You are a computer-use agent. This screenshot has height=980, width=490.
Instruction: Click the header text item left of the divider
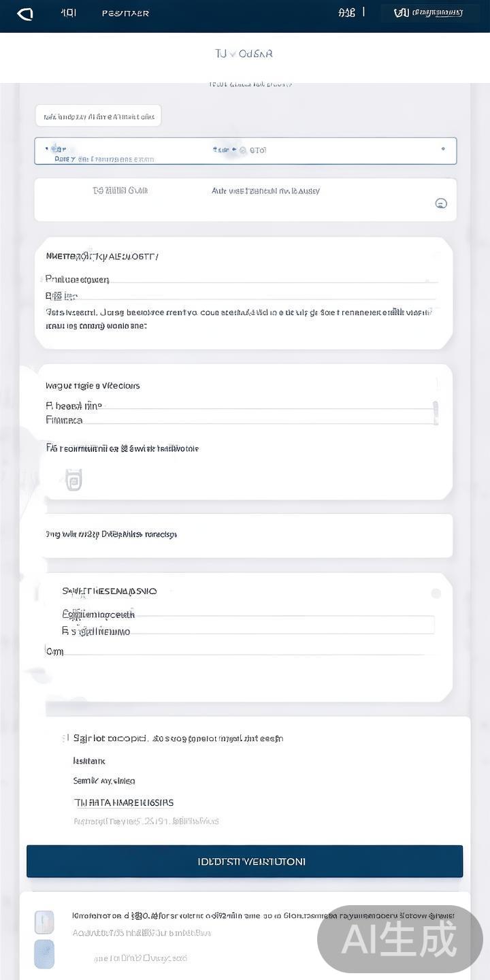pyautogui.click(x=346, y=13)
